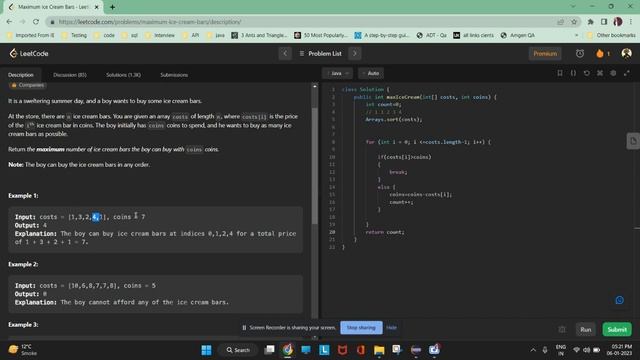Click the format code braces icon
The width and height of the screenshot is (640, 360).
[x=573, y=73]
